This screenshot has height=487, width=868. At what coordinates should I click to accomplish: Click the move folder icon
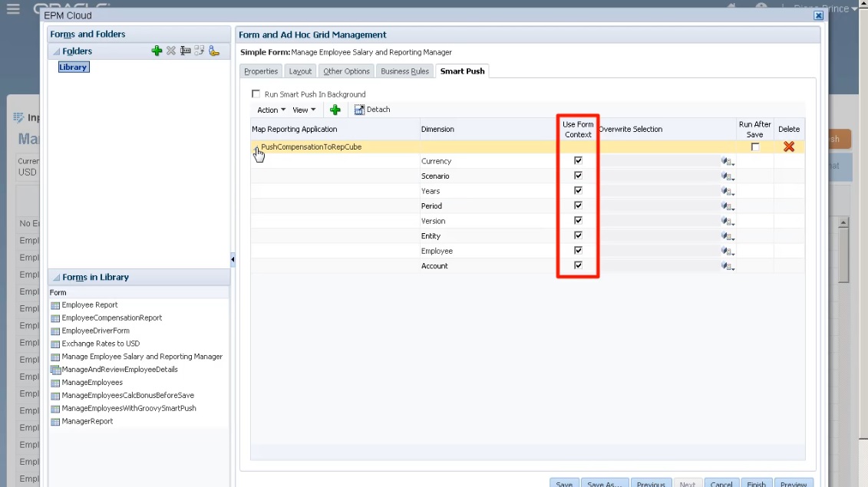[198, 51]
